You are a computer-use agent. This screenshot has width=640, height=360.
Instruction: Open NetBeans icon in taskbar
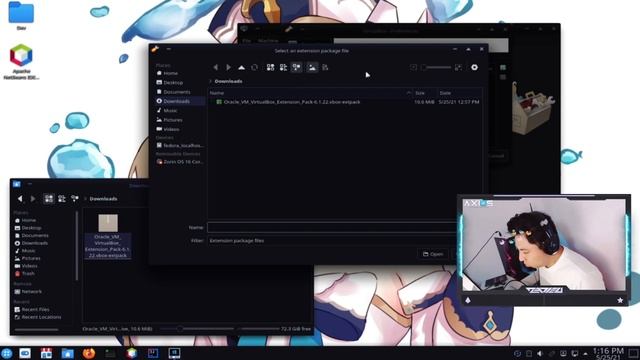click(x=131, y=353)
